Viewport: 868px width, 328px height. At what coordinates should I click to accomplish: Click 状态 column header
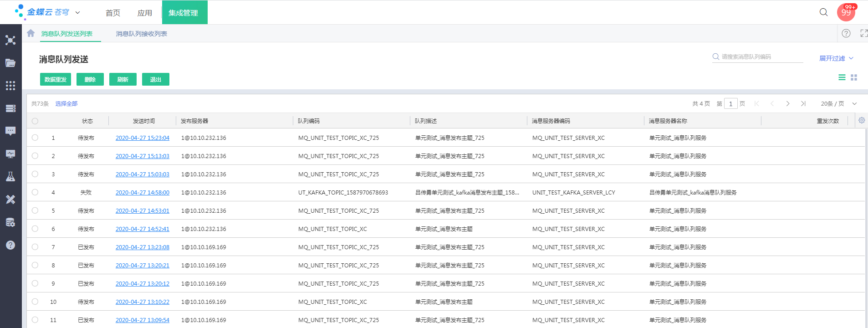pyautogui.click(x=87, y=121)
